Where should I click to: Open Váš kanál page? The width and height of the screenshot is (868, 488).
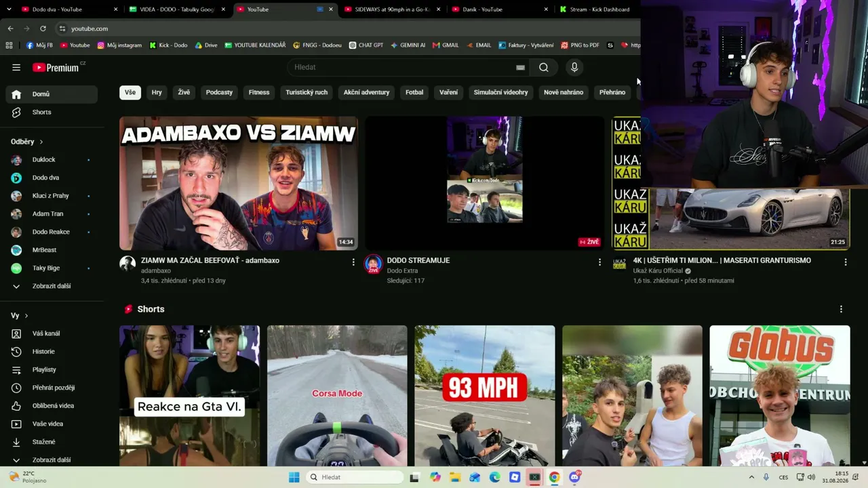click(52, 333)
